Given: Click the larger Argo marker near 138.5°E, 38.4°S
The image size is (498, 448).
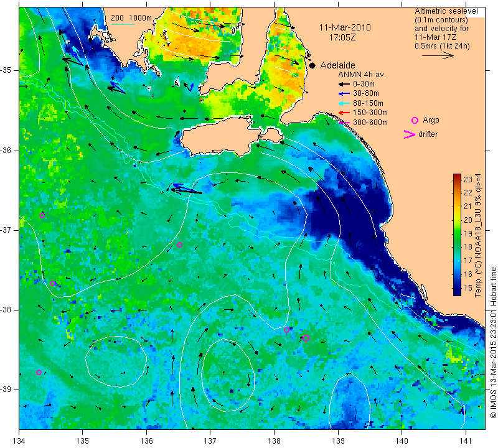Looking at the screenshot, I should [x=306, y=338].
